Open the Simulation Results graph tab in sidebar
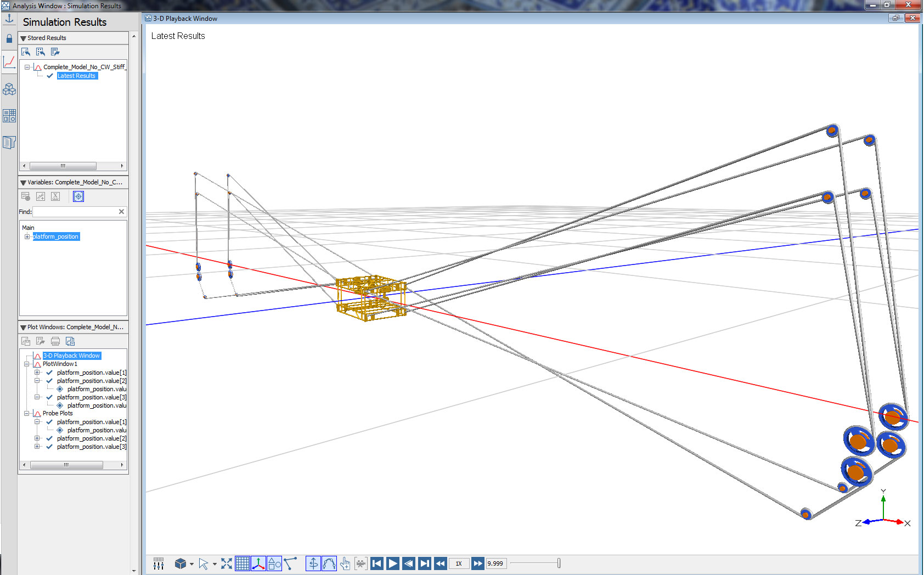This screenshot has height=575, width=924. [x=9, y=62]
